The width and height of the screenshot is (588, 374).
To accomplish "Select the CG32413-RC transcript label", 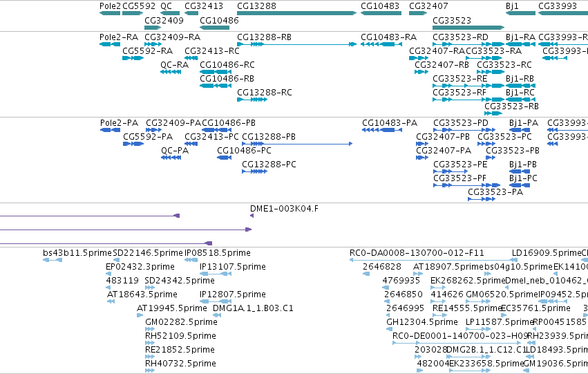I will tap(212, 51).
